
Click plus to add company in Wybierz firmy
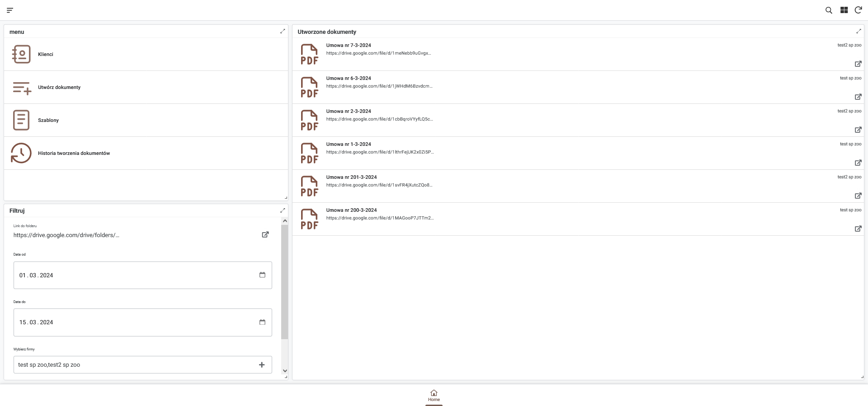pyautogui.click(x=262, y=365)
